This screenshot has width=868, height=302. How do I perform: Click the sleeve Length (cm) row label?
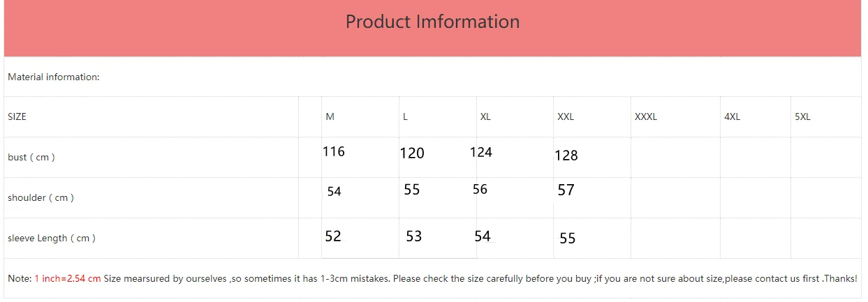coord(52,238)
